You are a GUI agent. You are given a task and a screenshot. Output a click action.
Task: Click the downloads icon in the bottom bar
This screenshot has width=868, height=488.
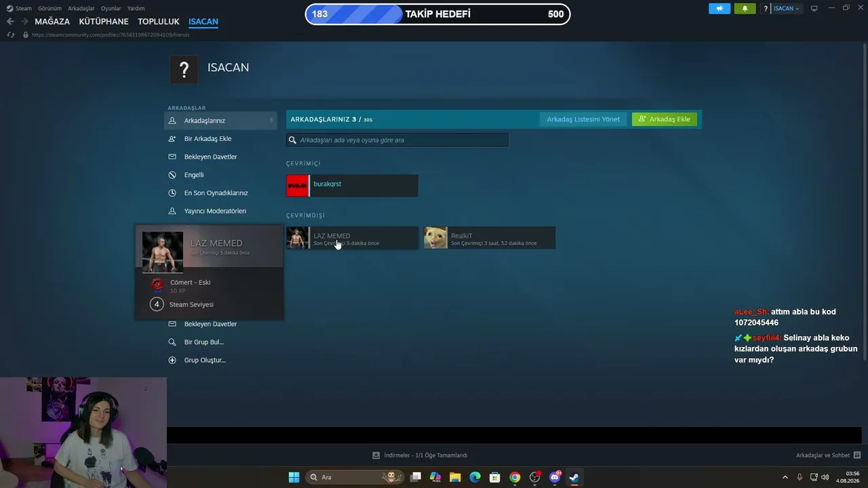376,455
